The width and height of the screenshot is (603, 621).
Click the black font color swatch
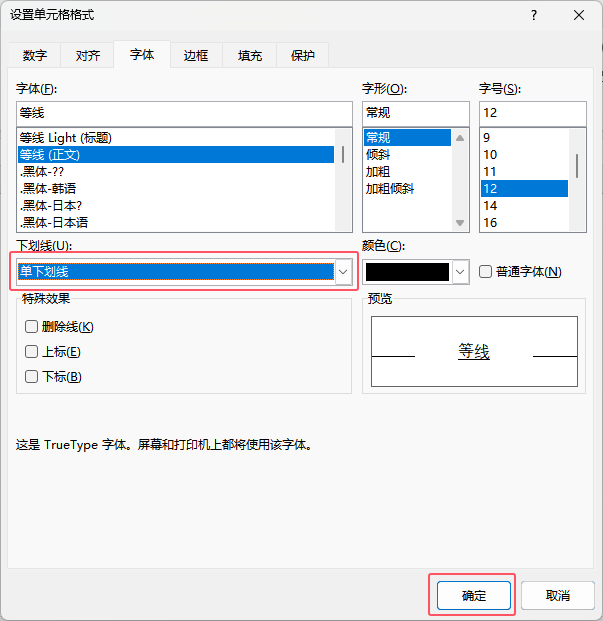pos(407,272)
